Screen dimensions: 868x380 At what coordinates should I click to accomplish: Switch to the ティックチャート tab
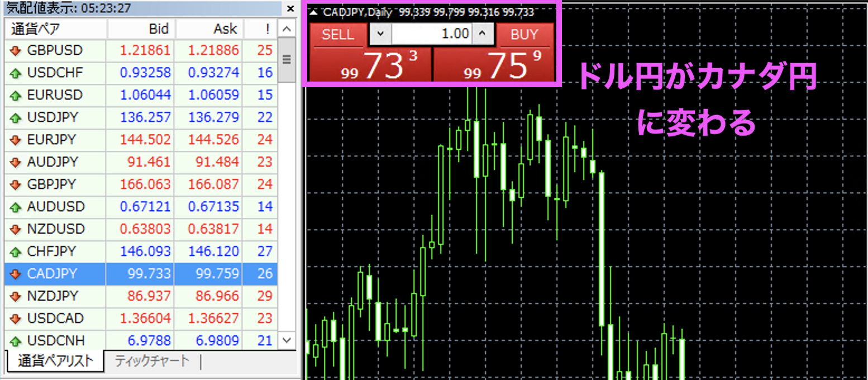(152, 361)
